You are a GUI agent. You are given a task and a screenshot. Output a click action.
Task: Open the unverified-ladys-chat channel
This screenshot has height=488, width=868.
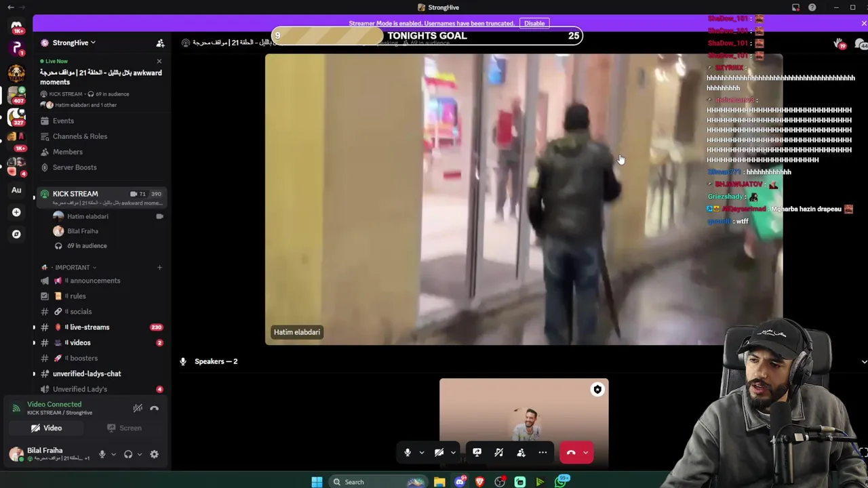[100, 374]
